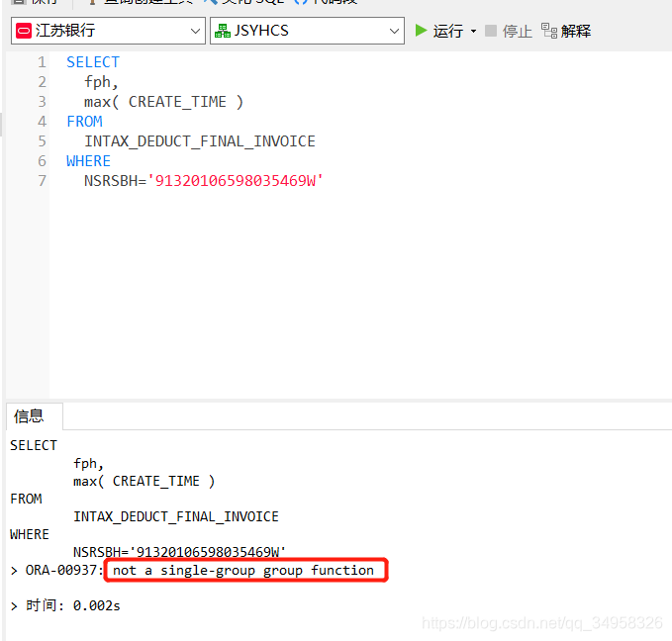Click line number 1 in editor gutter

click(x=42, y=62)
